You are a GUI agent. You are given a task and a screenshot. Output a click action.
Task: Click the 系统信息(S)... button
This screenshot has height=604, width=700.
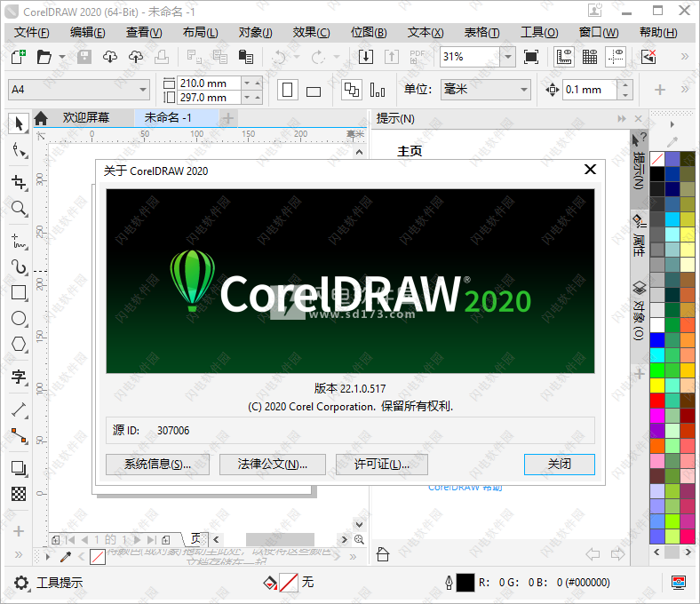tap(157, 465)
